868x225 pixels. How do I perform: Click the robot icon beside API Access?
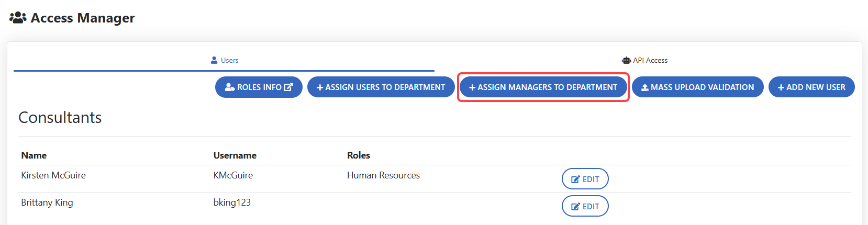pyautogui.click(x=626, y=60)
